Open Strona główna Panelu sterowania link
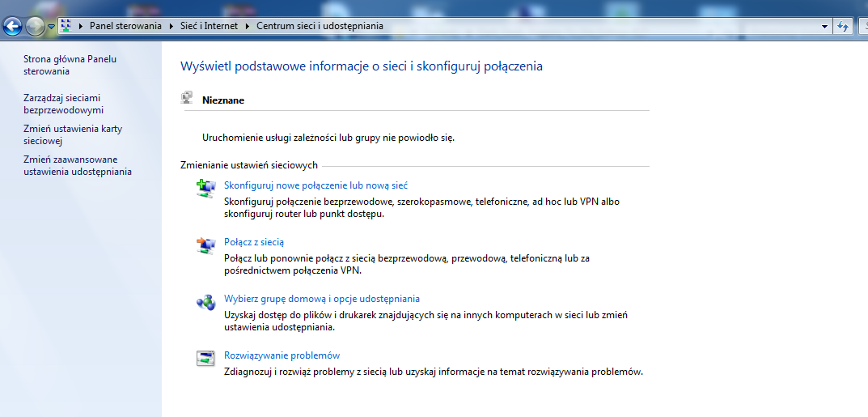 [x=70, y=65]
